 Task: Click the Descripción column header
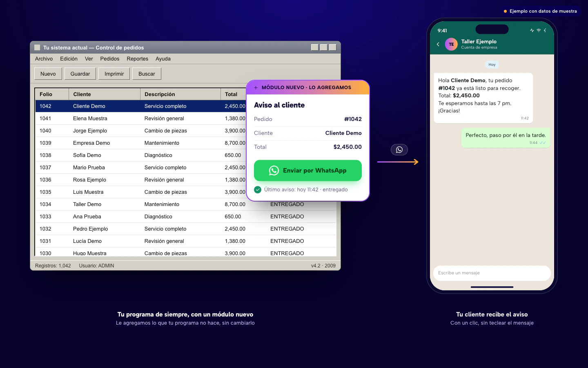click(180, 94)
